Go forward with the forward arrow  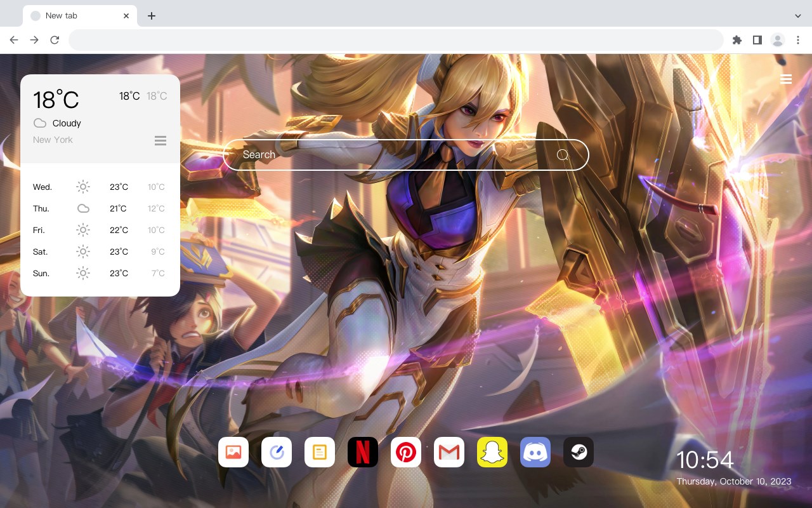34,40
